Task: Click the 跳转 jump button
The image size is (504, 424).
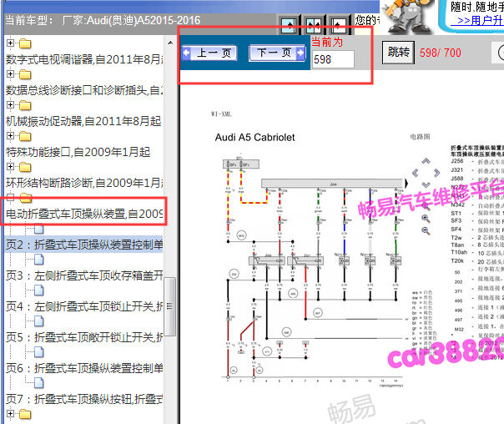Action: coord(398,52)
